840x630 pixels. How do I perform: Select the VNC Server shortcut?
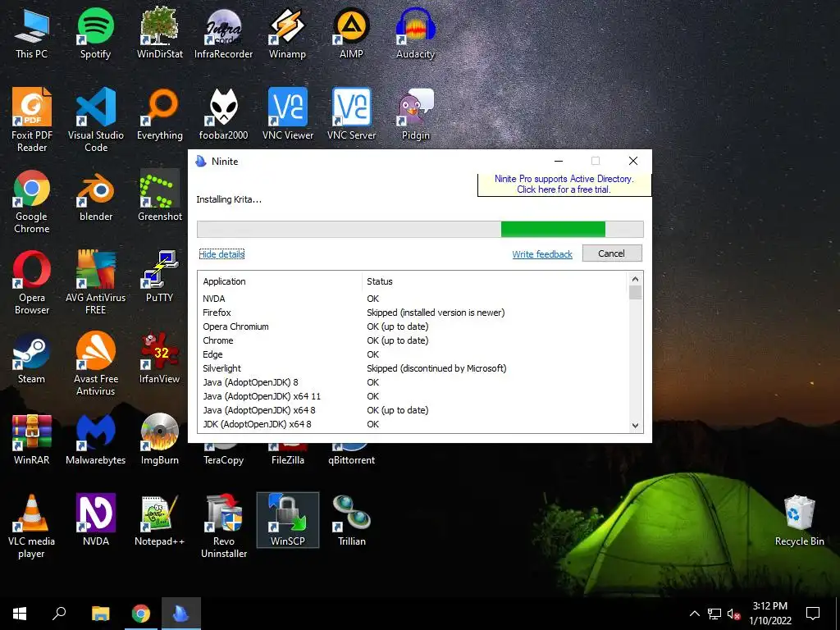click(351, 115)
